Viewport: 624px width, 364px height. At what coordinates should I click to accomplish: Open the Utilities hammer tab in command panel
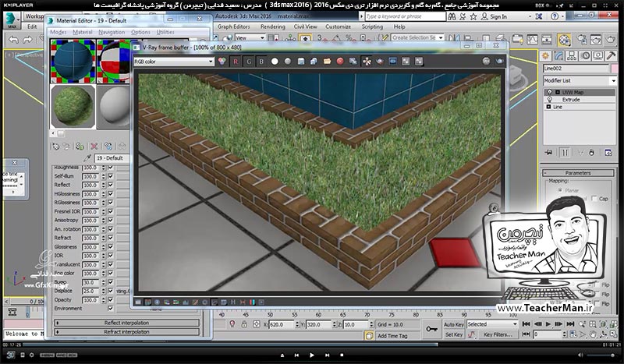(x=611, y=55)
